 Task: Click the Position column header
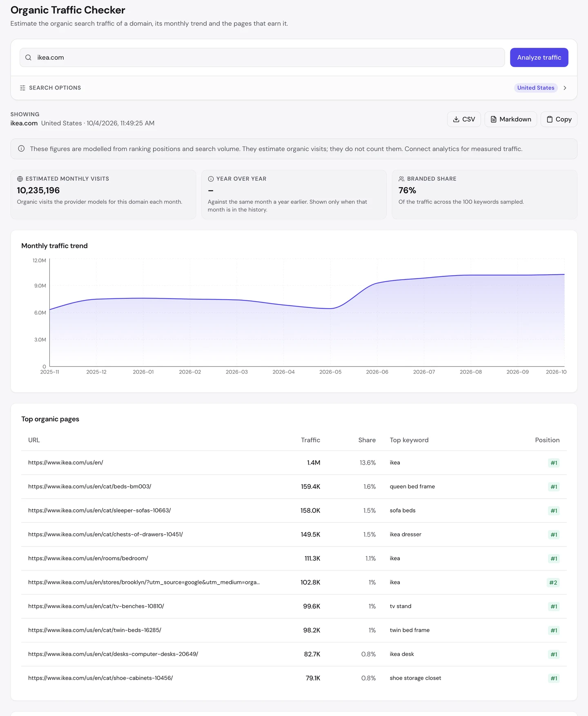(x=547, y=440)
